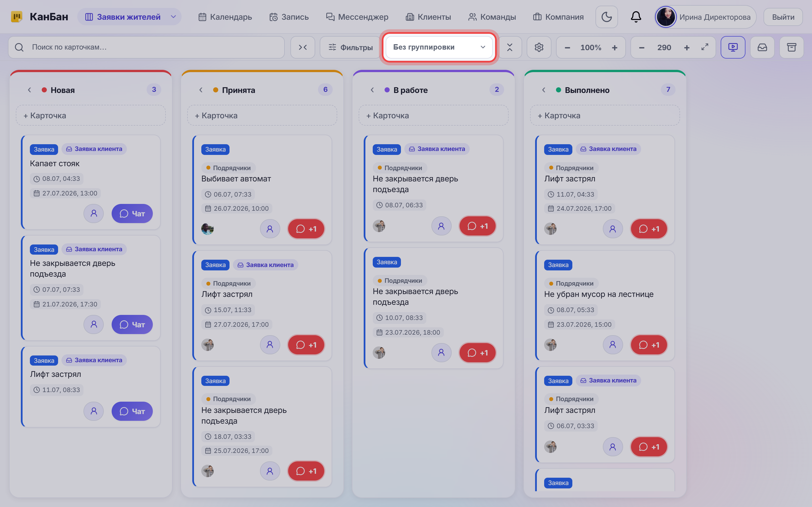The image size is (812, 507).
Task: Increase zoom from 100% with plus
Action: pos(614,47)
